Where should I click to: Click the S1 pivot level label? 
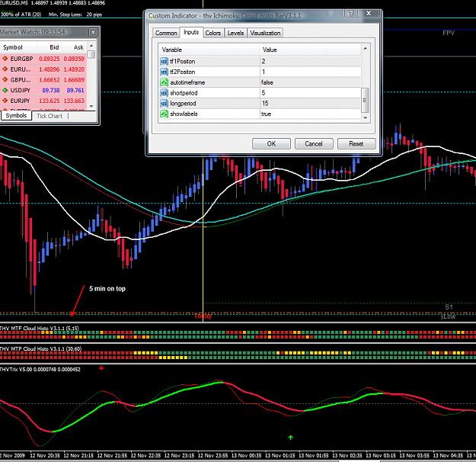[x=449, y=307]
